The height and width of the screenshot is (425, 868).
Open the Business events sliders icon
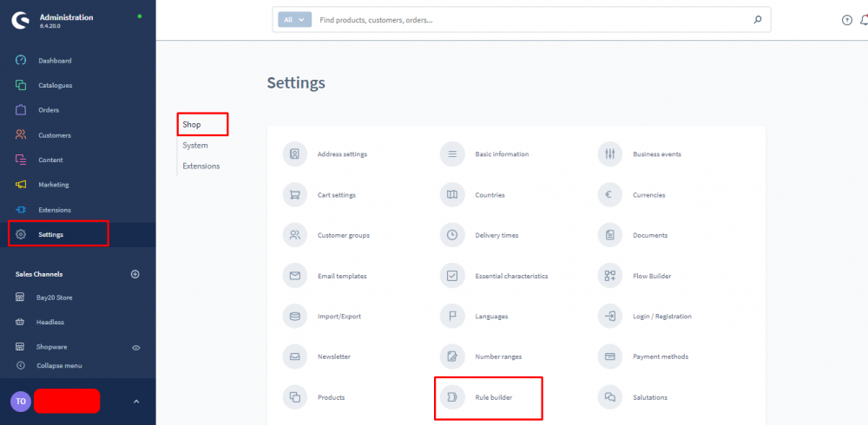[x=609, y=154]
